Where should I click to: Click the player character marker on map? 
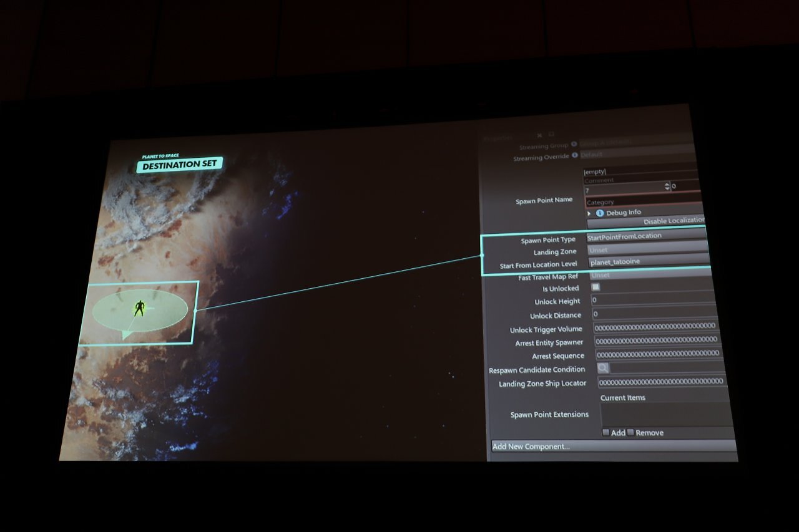[x=139, y=309]
